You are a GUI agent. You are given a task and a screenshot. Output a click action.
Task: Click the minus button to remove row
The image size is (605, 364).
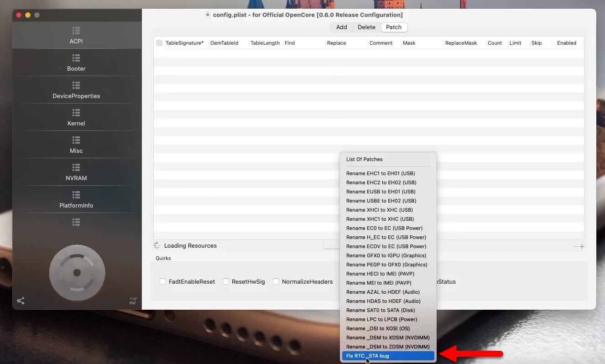point(576,246)
